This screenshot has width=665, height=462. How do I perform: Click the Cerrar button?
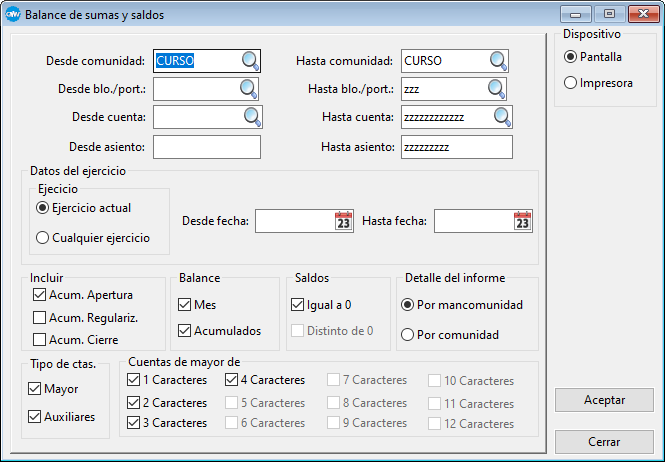point(604,441)
